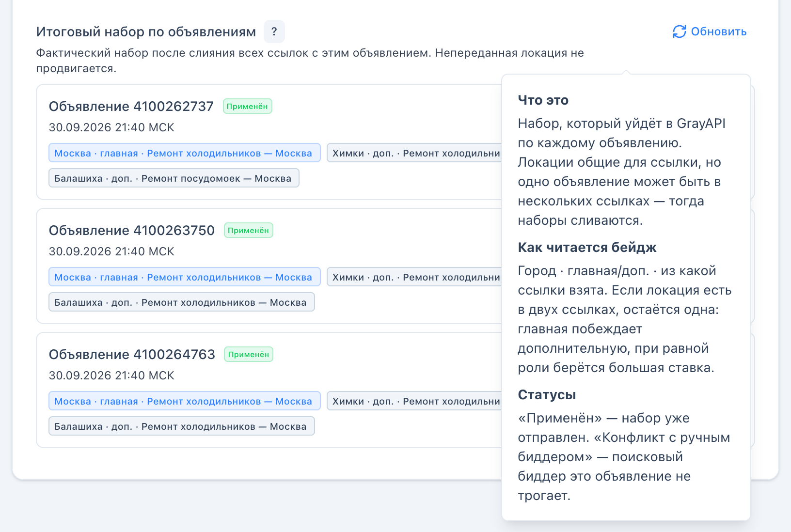This screenshot has height=532, width=791.
Task: Click the Фактический набор description text
Action: (310, 61)
